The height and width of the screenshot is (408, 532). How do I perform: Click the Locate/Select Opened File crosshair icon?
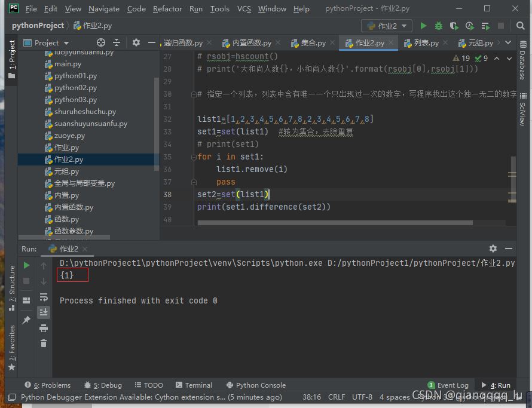point(101,42)
